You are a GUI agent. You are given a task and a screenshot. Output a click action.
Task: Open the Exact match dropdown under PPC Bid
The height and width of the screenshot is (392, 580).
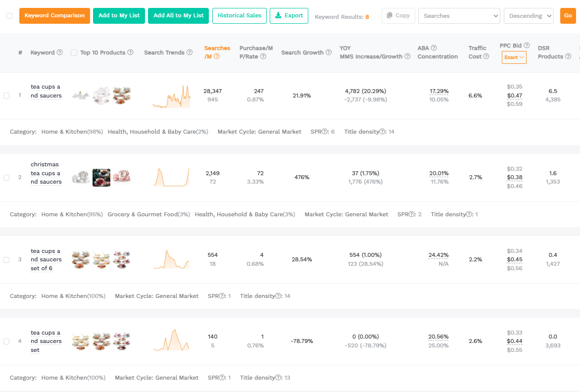click(x=514, y=57)
